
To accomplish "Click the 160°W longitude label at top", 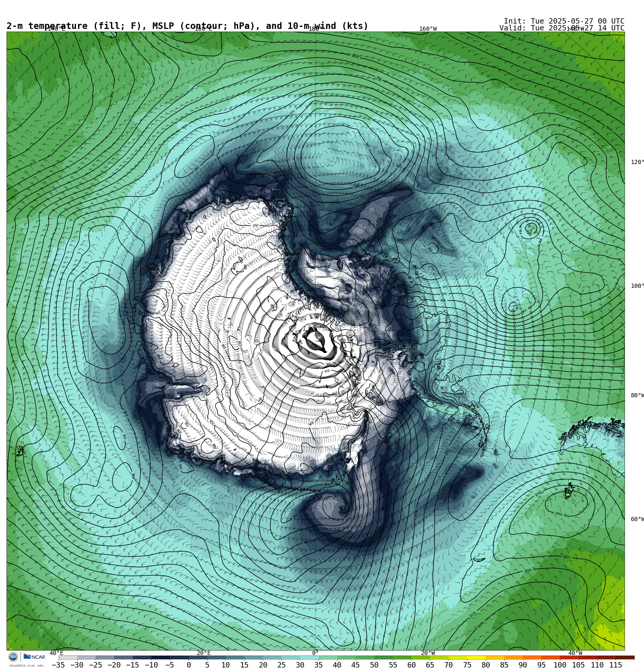I will (x=428, y=29).
